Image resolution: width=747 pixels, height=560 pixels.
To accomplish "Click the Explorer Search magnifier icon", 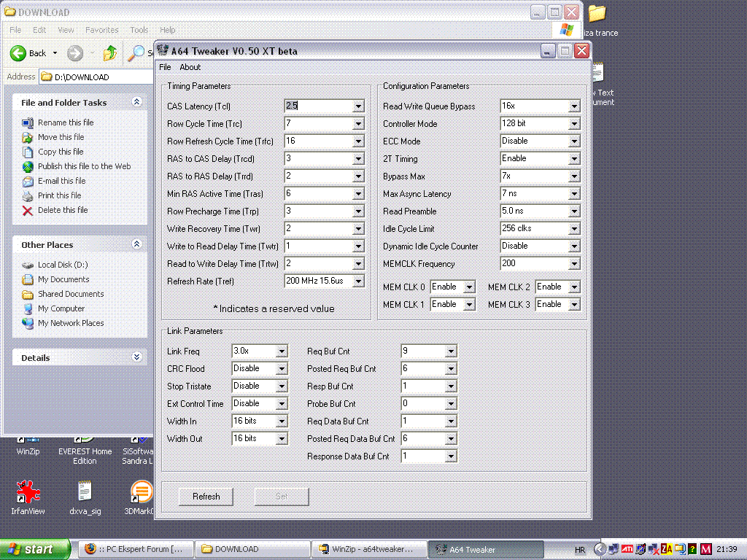I will pos(136,53).
